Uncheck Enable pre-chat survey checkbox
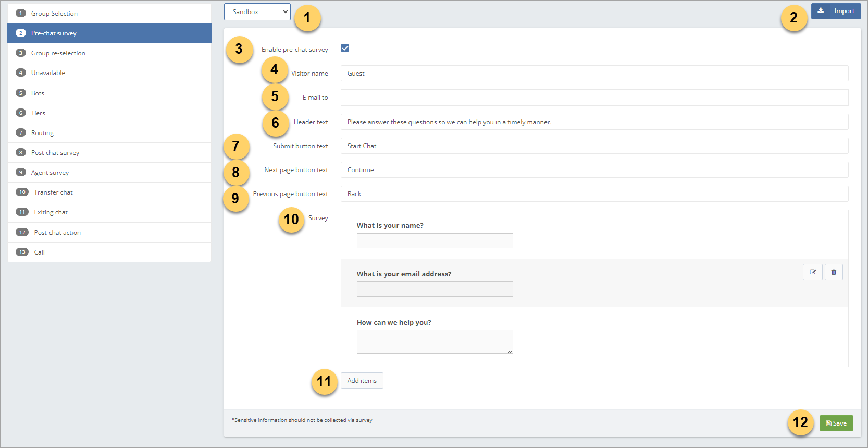The width and height of the screenshot is (868, 448). (345, 49)
